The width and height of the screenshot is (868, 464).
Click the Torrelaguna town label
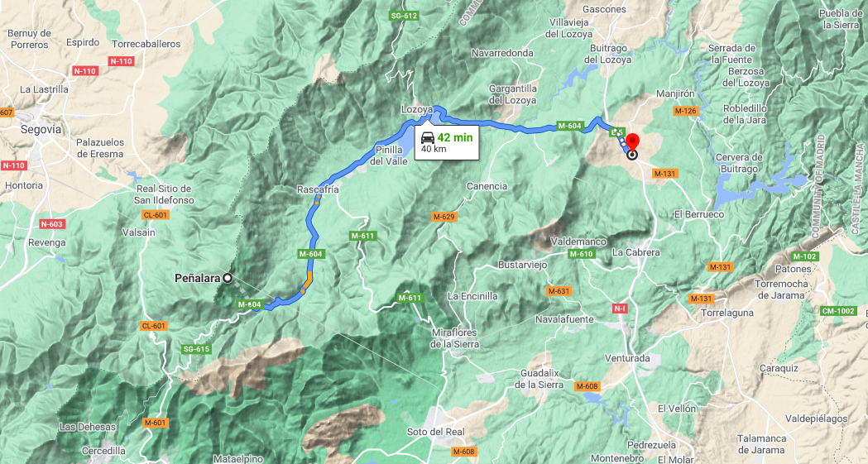pos(727,313)
